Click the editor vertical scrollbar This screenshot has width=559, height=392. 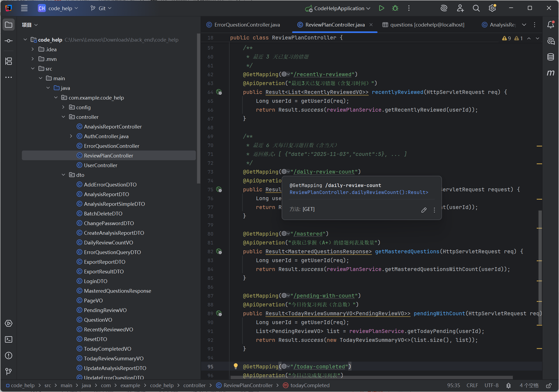pos(540,267)
